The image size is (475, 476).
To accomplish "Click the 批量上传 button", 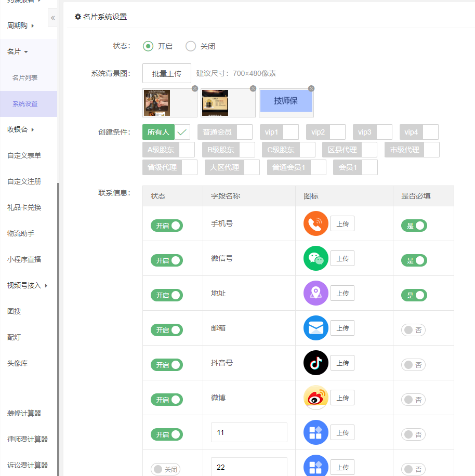I will [167, 73].
